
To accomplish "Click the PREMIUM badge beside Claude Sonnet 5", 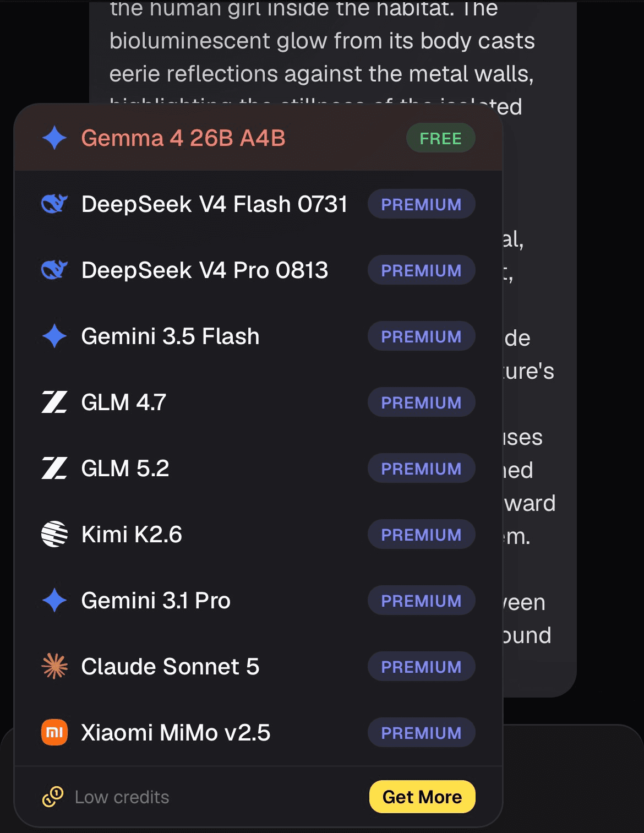I will pyautogui.click(x=422, y=666).
